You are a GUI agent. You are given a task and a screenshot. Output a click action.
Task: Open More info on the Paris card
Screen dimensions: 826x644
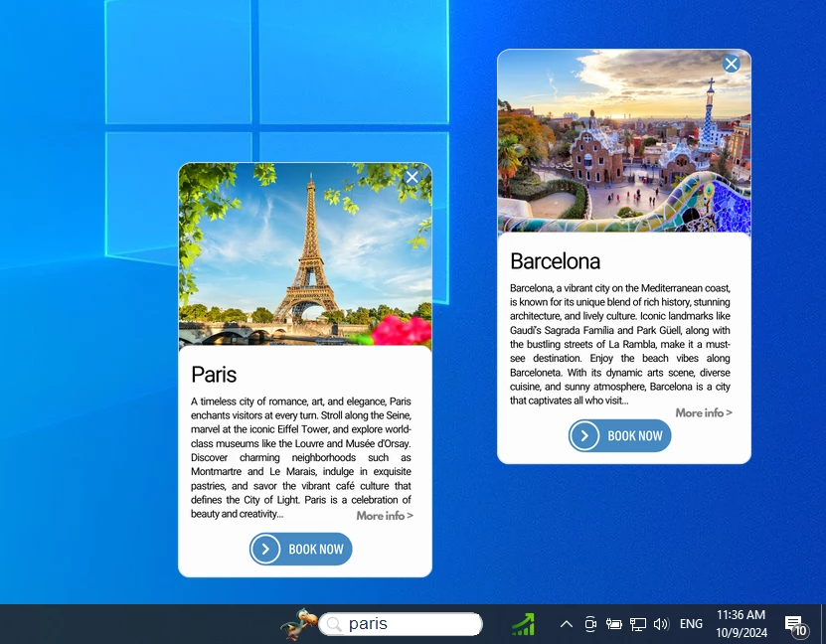(x=385, y=515)
